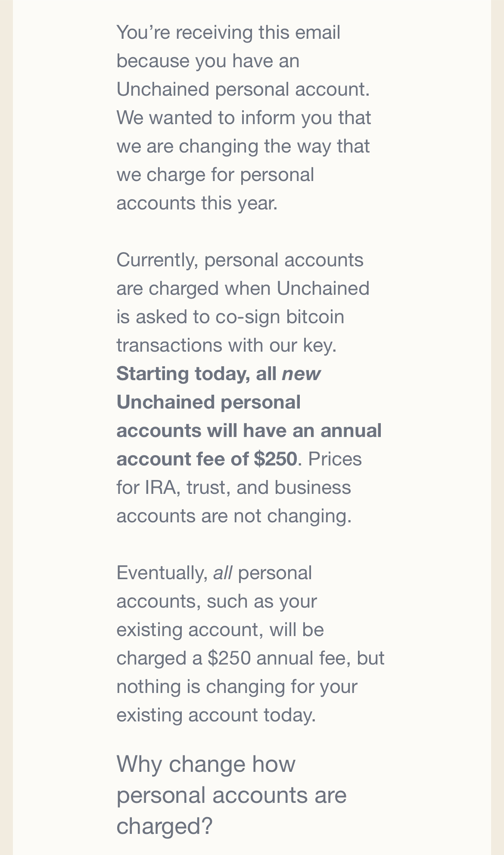Viewport: 504px width, 855px height.
Task: Click the italic word "all" after "Eventually,"
Action: (x=223, y=573)
